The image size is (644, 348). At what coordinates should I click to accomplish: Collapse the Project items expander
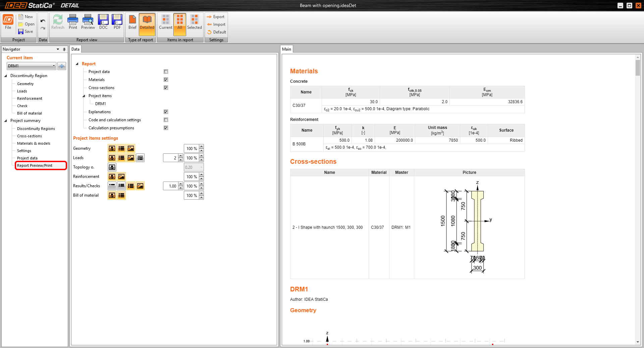(x=84, y=96)
